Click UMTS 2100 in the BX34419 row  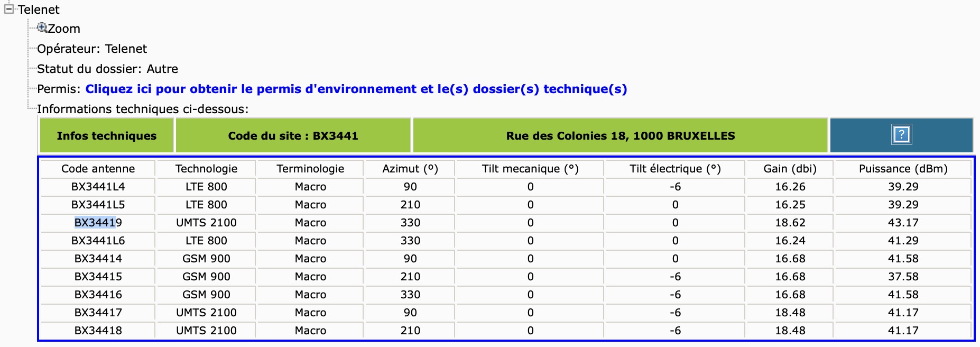point(206,223)
